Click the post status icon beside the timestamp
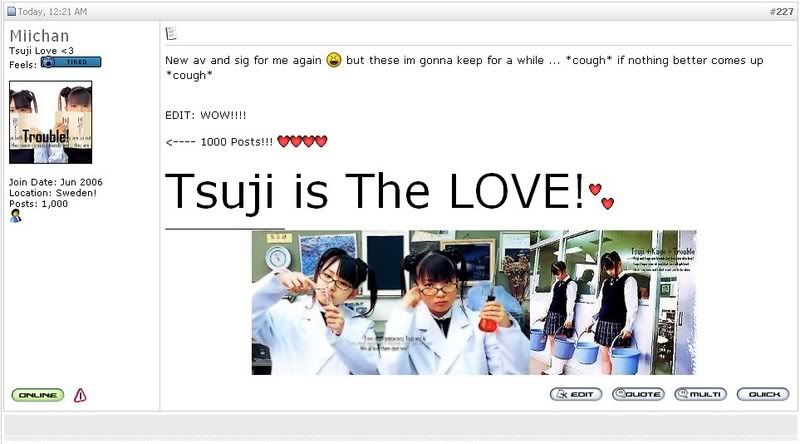The height and width of the screenshot is (444, 800). click(x=11, y=11)
